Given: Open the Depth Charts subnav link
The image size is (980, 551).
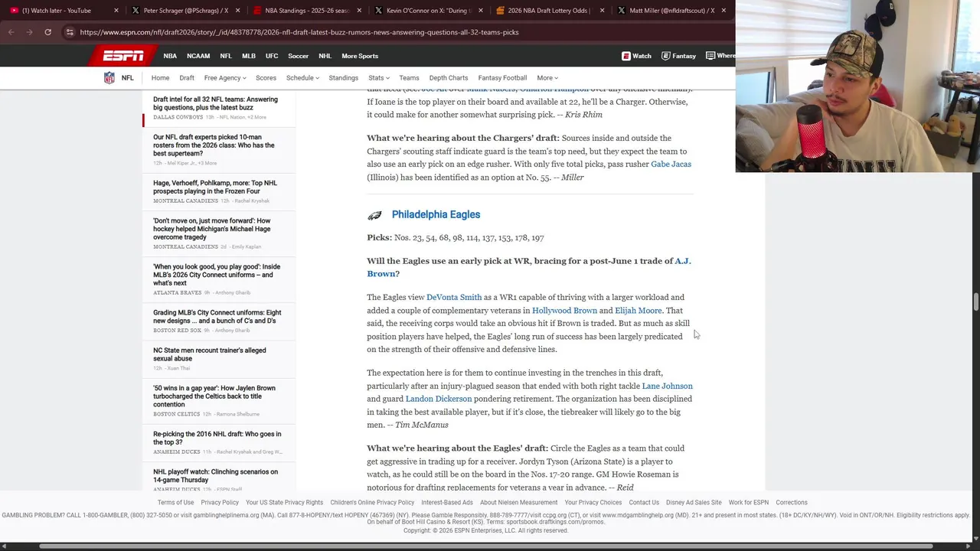Looking at the screenshot, I should [449, 78].
